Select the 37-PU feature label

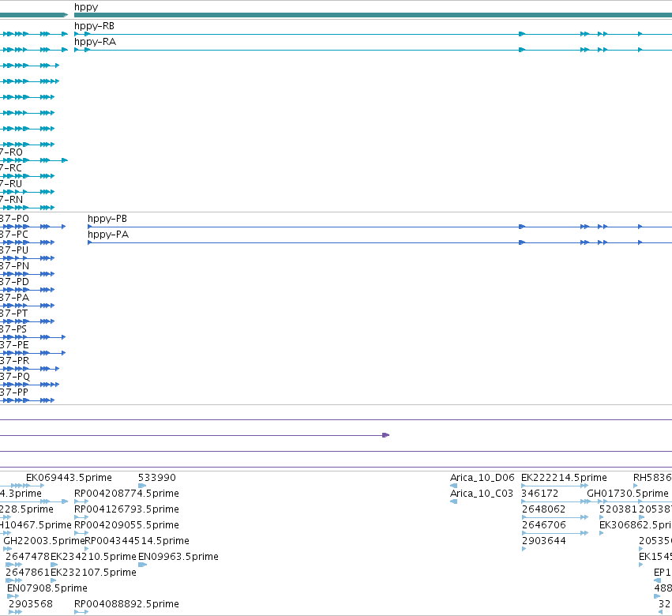(14, 250)
